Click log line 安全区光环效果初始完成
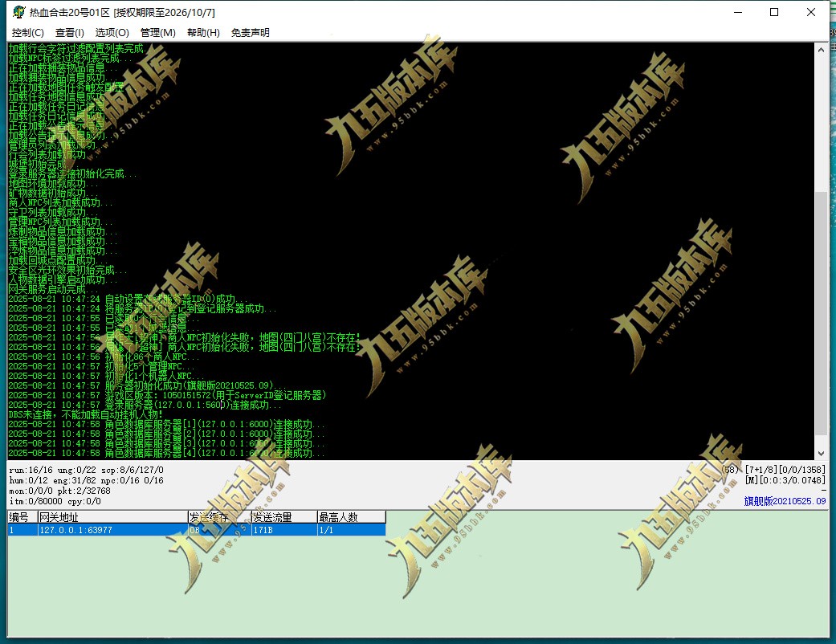This screenshot has width=836, height=644. 67,271
